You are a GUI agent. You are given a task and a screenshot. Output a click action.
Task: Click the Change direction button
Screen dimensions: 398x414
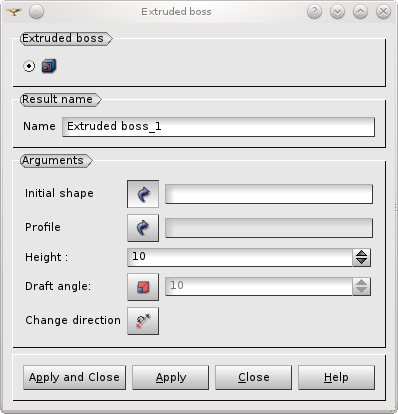[143, 321]
